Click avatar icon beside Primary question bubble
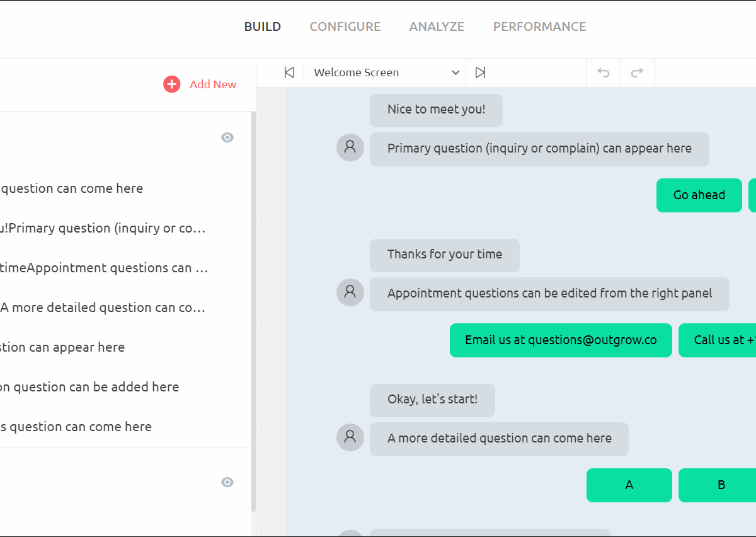This screenshot has height=537, width=756. (x=350, y=147)
